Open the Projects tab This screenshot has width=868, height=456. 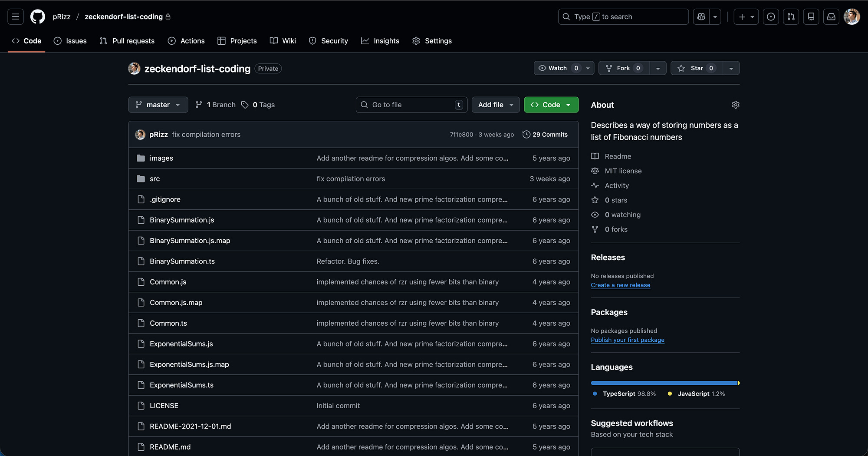coord(237,41)
